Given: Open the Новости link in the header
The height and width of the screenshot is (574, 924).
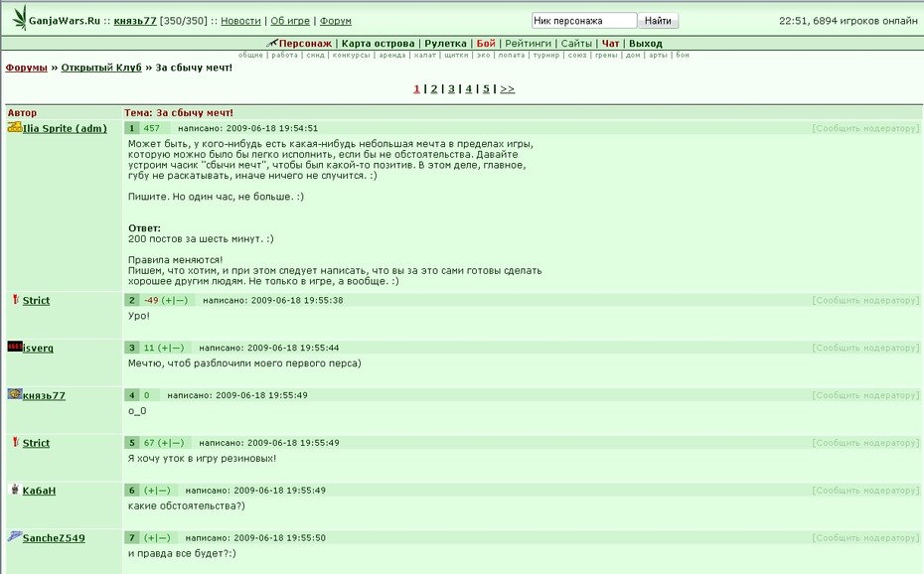Looking at the screenshot, I should pyautogui.click(x=240, y=21).
